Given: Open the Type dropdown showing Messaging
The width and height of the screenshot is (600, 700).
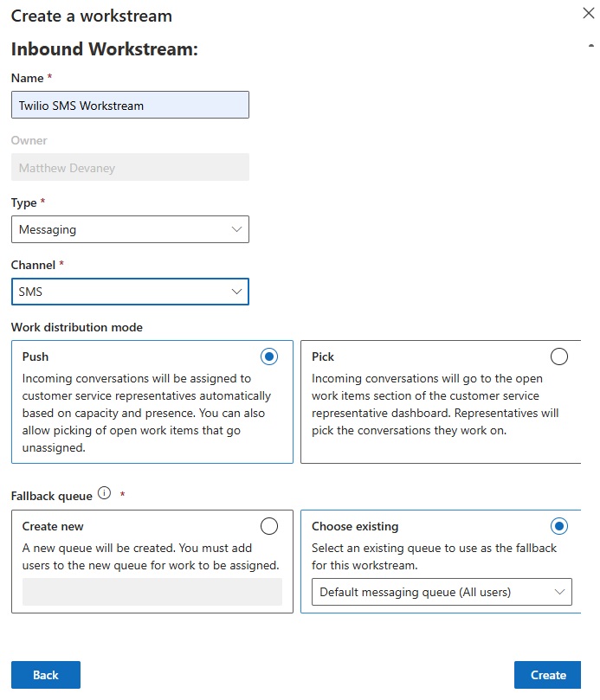Looking at the screenshot, I should coord(130,229).
